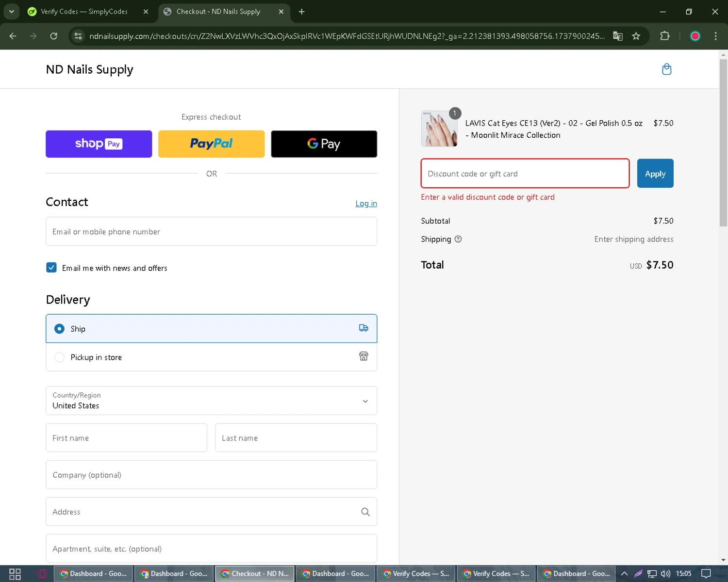
Task: Click the browser back arrow
Action: pyautogui.click(x=13, y=36)
